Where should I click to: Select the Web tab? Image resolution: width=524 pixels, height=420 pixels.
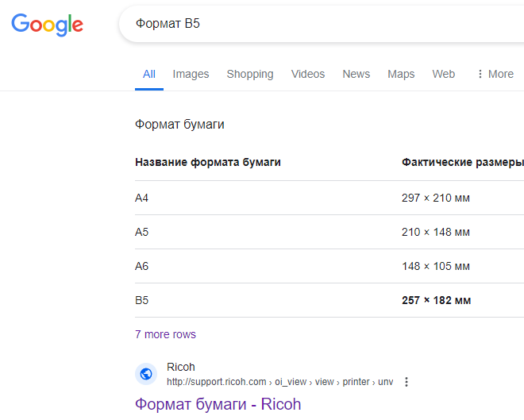tap(444, 74)
